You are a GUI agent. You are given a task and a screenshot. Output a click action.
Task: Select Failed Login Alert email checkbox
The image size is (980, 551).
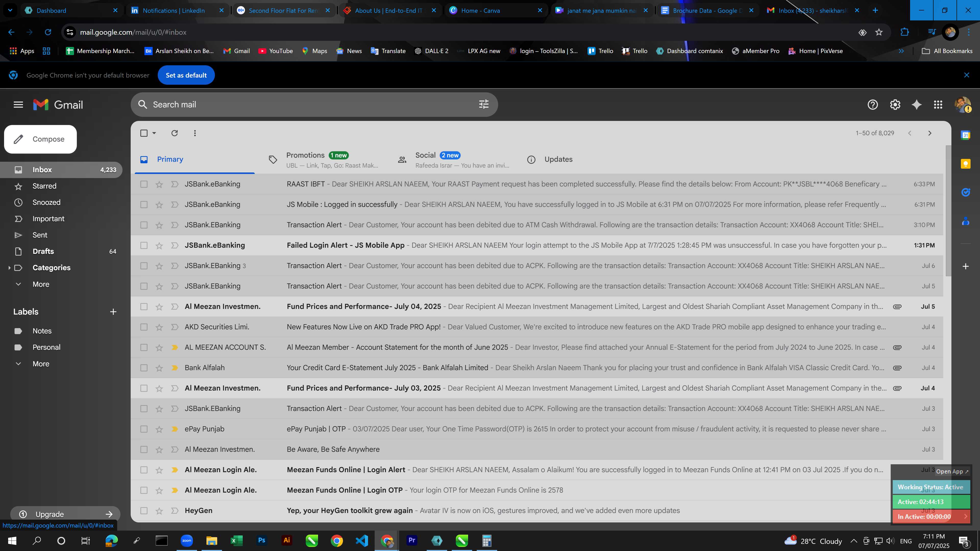point(144,245)
